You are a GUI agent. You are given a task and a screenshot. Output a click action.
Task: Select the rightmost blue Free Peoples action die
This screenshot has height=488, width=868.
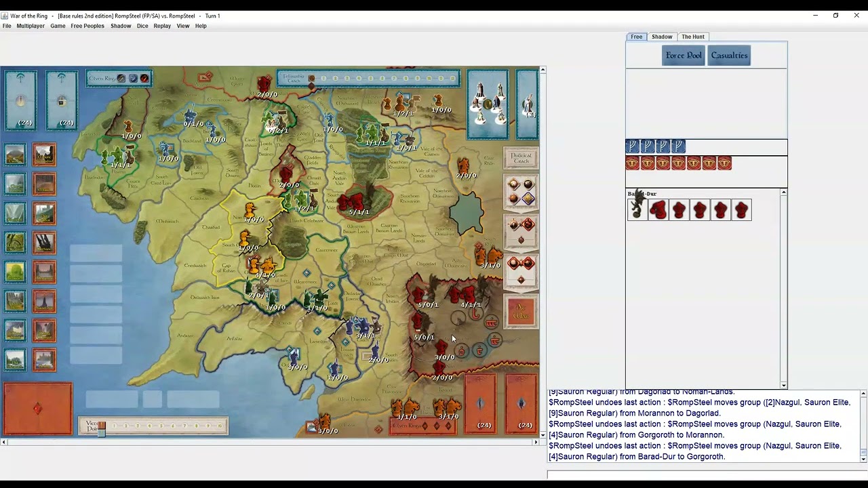coord(678,146)
